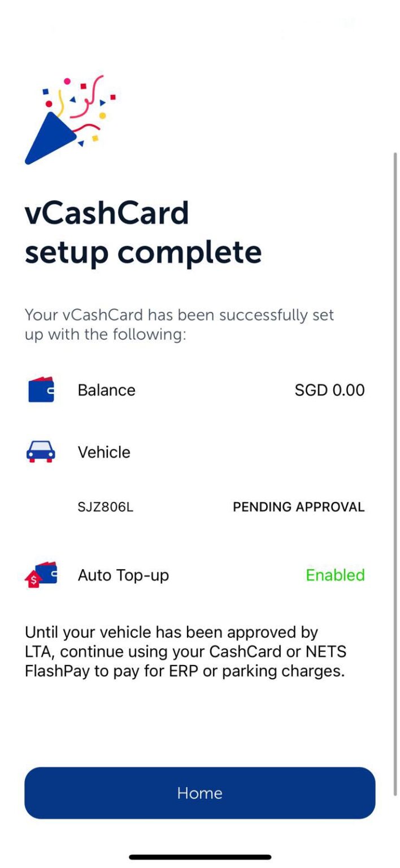Open the vCashCard setup complete heading

(142, 232)
